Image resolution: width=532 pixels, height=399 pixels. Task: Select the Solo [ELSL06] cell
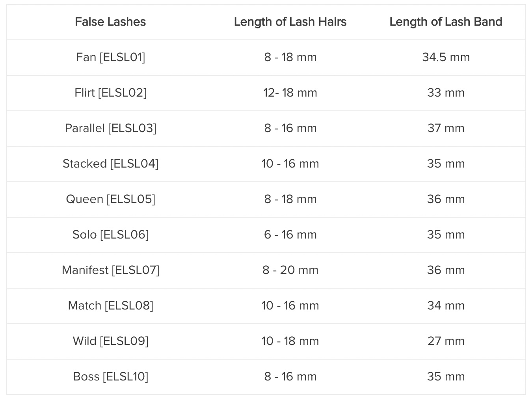point(110,235)
